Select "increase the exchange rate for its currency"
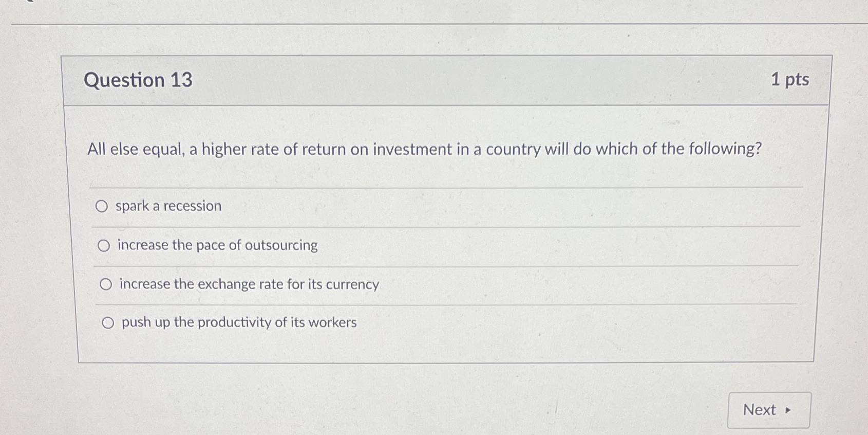This screenshot has height=435, width=868. (106, 284)
